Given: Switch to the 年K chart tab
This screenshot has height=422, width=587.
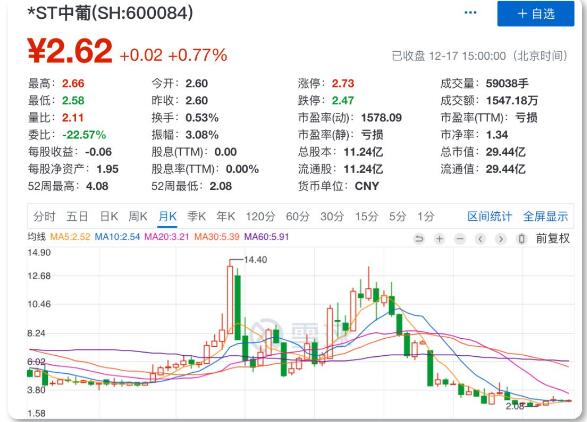Looking at the screenshot, I should coord(226,216).
